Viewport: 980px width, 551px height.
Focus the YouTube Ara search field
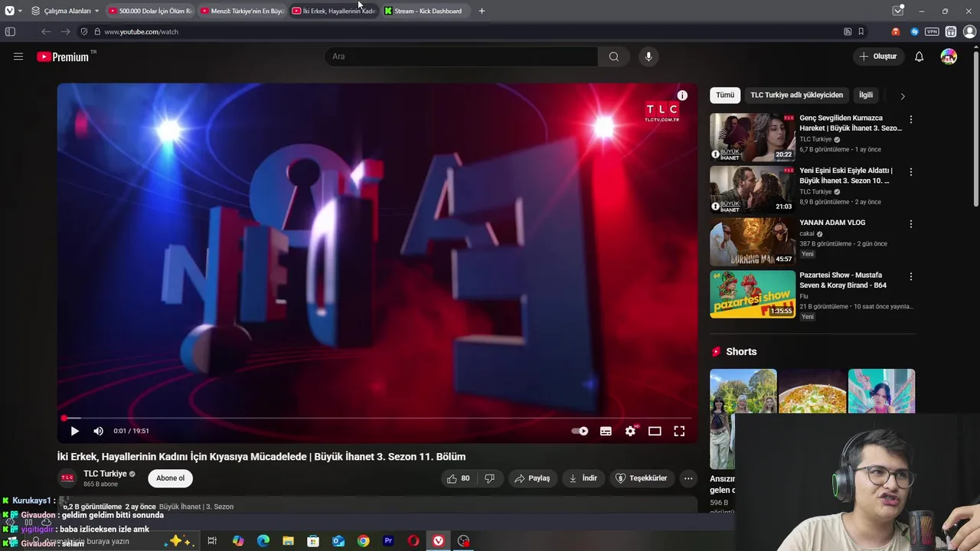coord(462,57)
